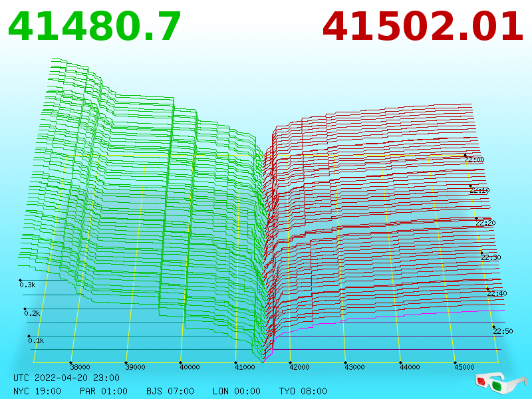Viewport: 532px width, 399px height.
Task: Click the 22:50 time marker
Action: (x=503, y=331)
